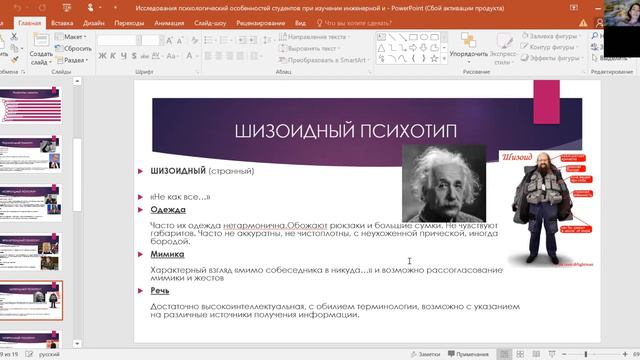Select the text box shape icon
Screen dimensions: 640x360
point(381,37)
